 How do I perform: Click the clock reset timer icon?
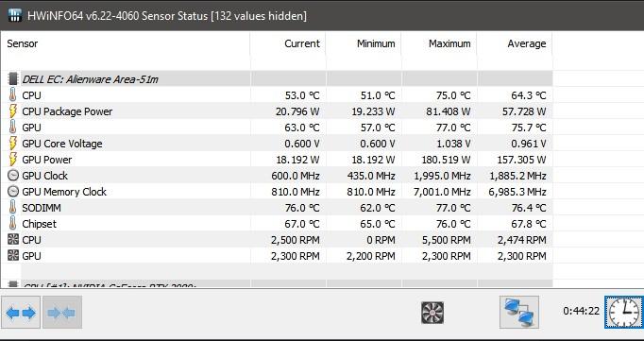pos(624,313)
